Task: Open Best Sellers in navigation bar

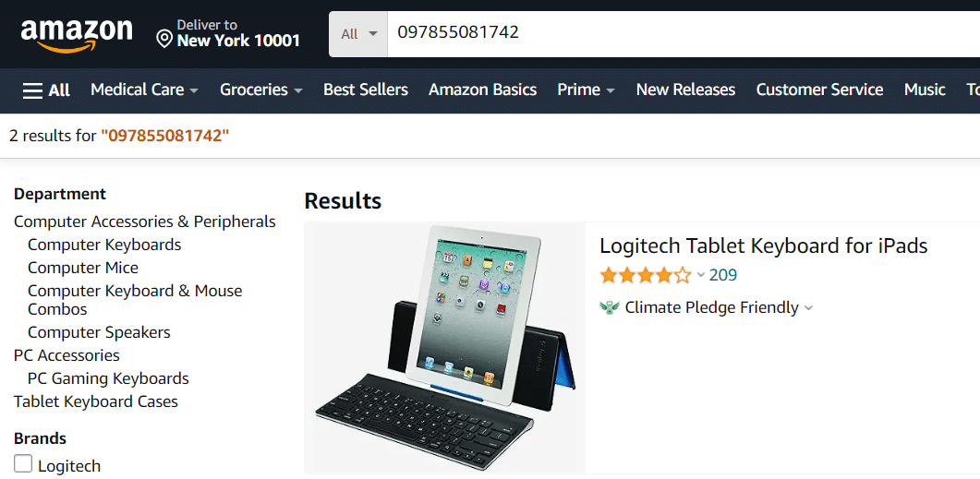Action: pyautogui.click(x=366, y=90)
